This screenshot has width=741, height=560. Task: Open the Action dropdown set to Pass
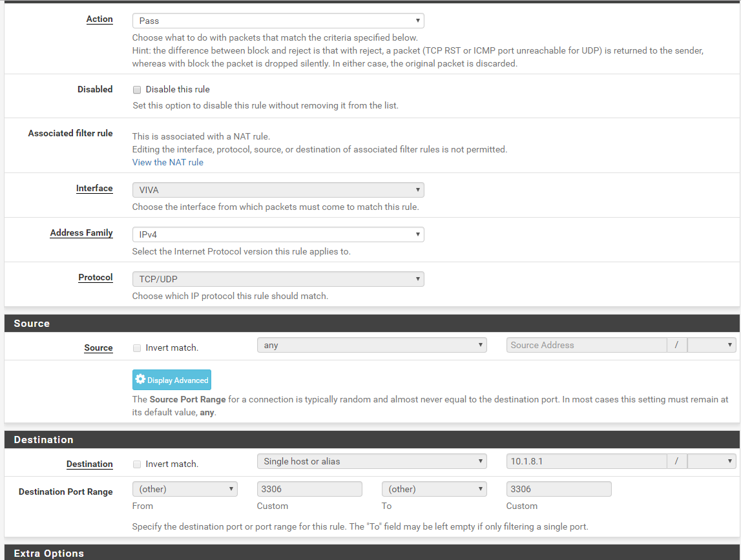(278, 21)
